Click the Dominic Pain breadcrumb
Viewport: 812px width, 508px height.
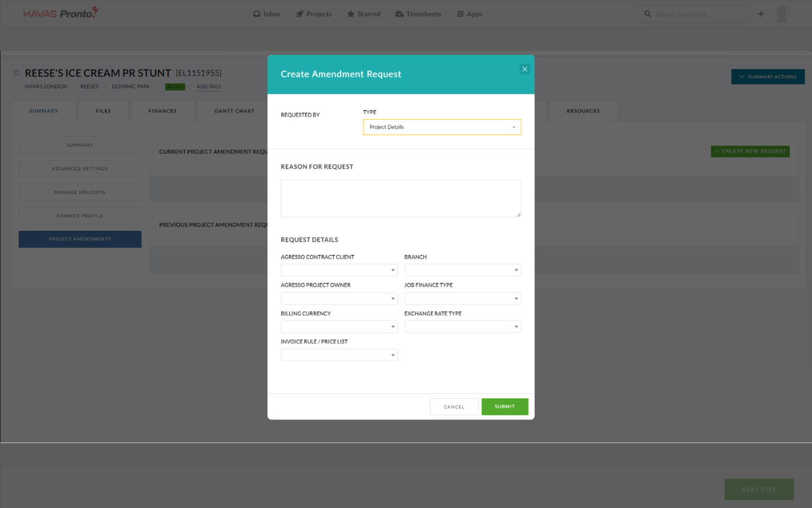coord(130,87)
